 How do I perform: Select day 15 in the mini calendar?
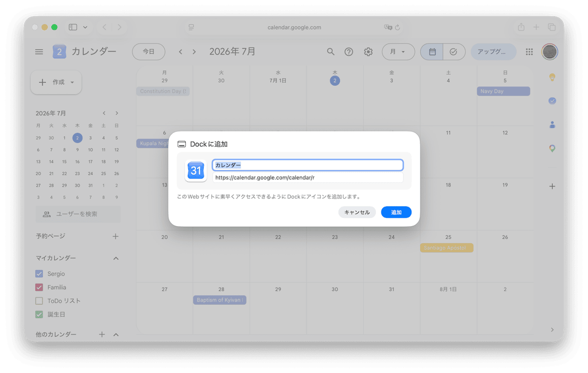pyautogui.click(x=64, y=162)
